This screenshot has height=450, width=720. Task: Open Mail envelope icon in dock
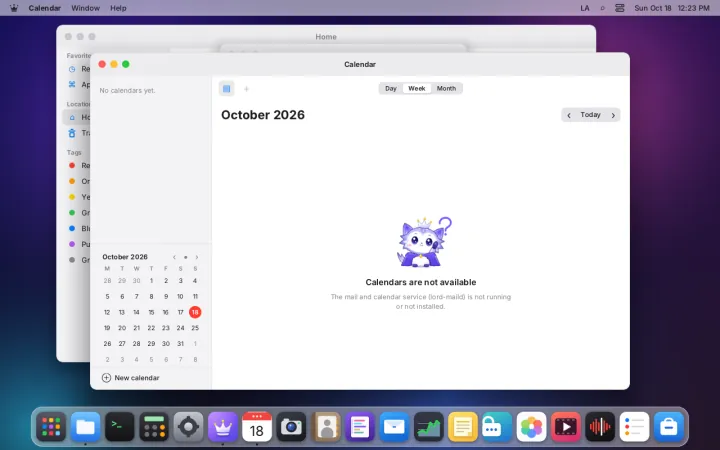click(394, 427)
